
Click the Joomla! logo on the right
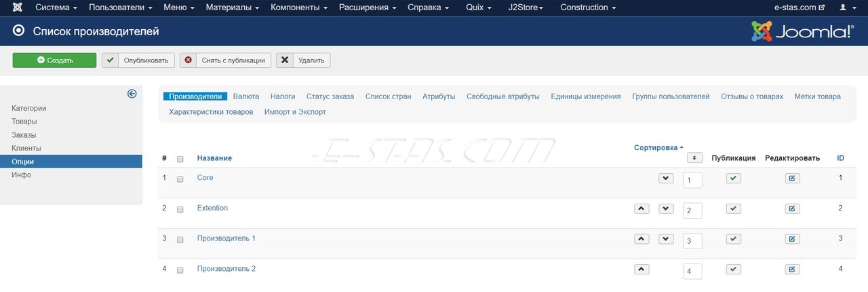point(802,31)
